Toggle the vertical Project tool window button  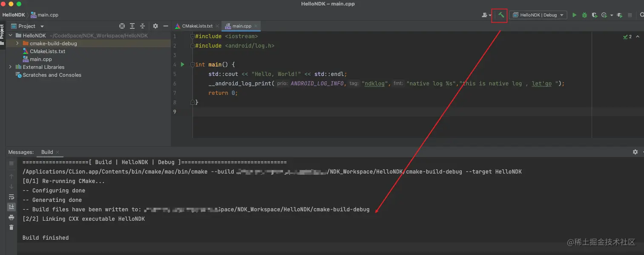click(3, 34)
